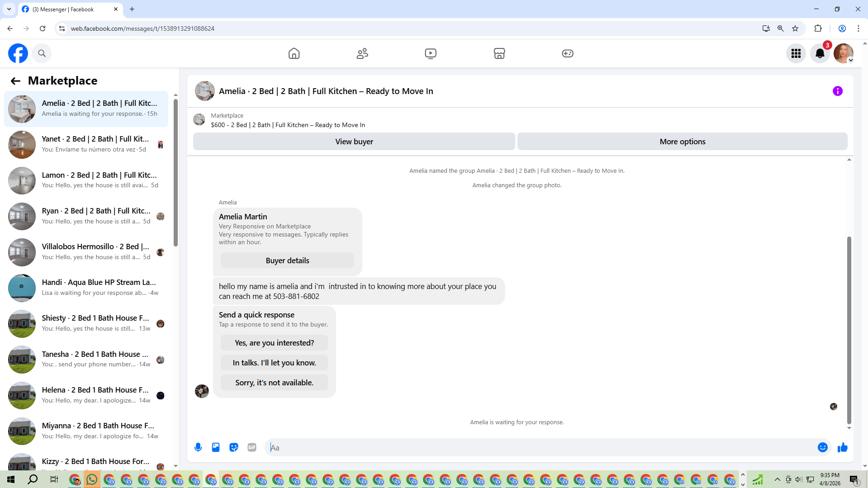Close the Messenger browser tab
Image resolution: width=868 pixels, height=488 pixels.
pyautogui.click(x=116, y=9)
